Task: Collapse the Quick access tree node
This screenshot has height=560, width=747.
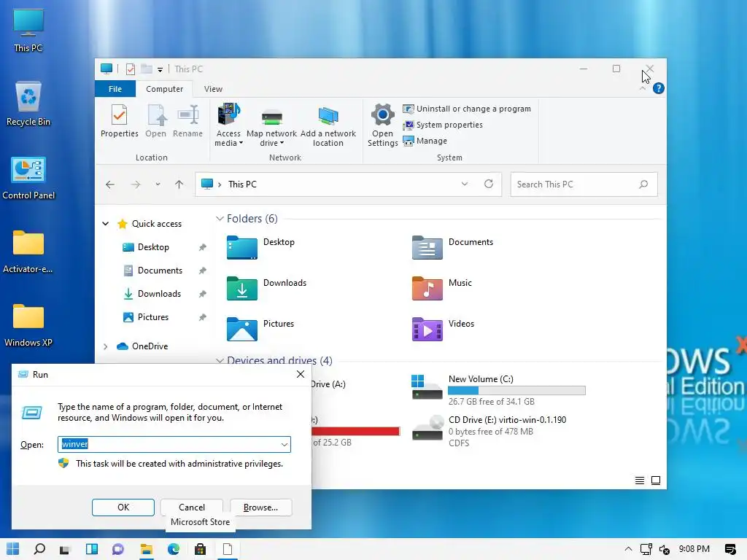Action: pos(106,223)
